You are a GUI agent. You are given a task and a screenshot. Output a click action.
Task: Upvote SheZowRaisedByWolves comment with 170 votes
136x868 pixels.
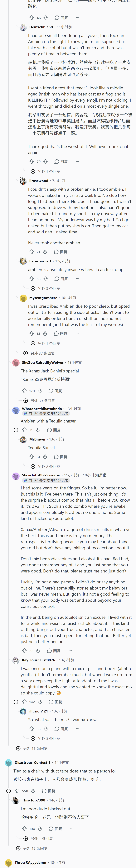coord(24,391)
